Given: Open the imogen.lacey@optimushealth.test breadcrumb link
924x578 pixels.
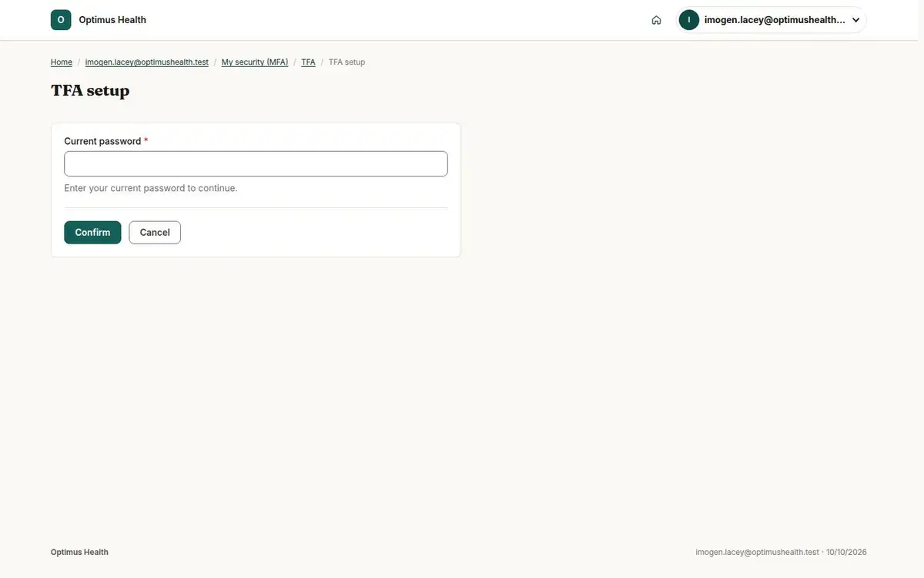Looking at the screenshot, I should (147, 62).
